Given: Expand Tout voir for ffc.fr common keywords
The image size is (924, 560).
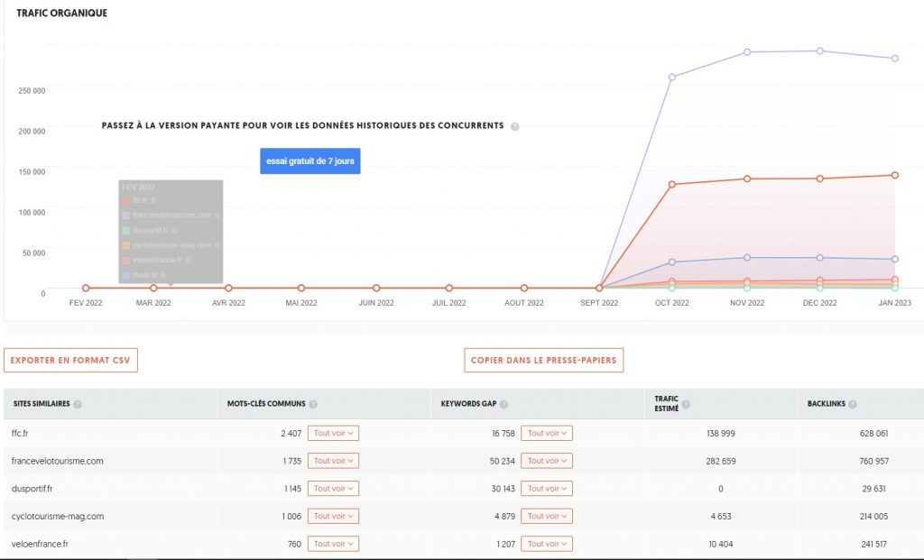Looking at the screenshot, I should point(333,433).
